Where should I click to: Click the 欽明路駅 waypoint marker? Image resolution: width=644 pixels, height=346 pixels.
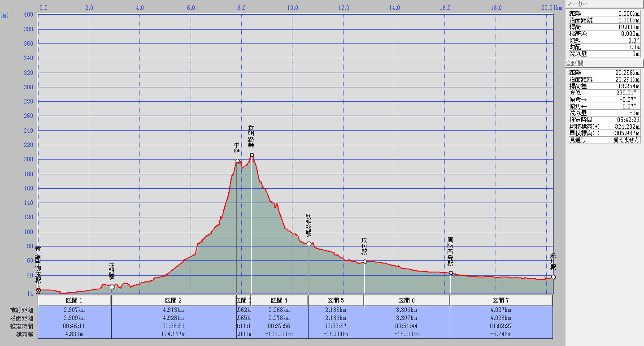click(309, 244)
